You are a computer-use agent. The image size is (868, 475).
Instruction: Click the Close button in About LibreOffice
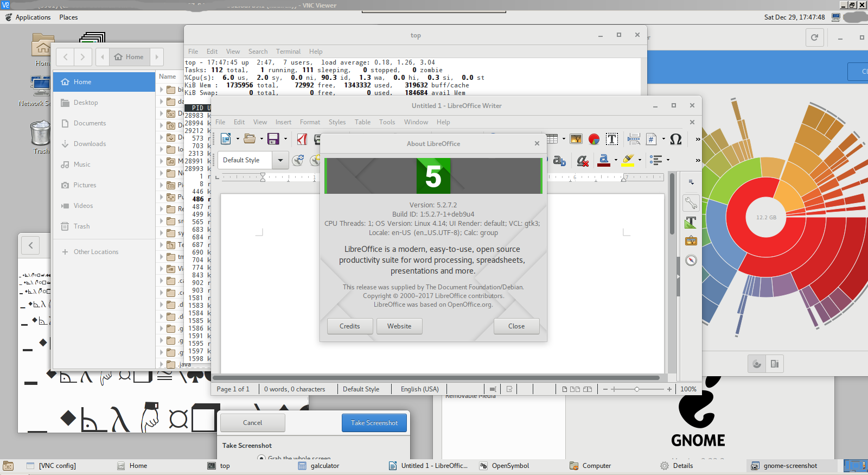click(516, 326)
